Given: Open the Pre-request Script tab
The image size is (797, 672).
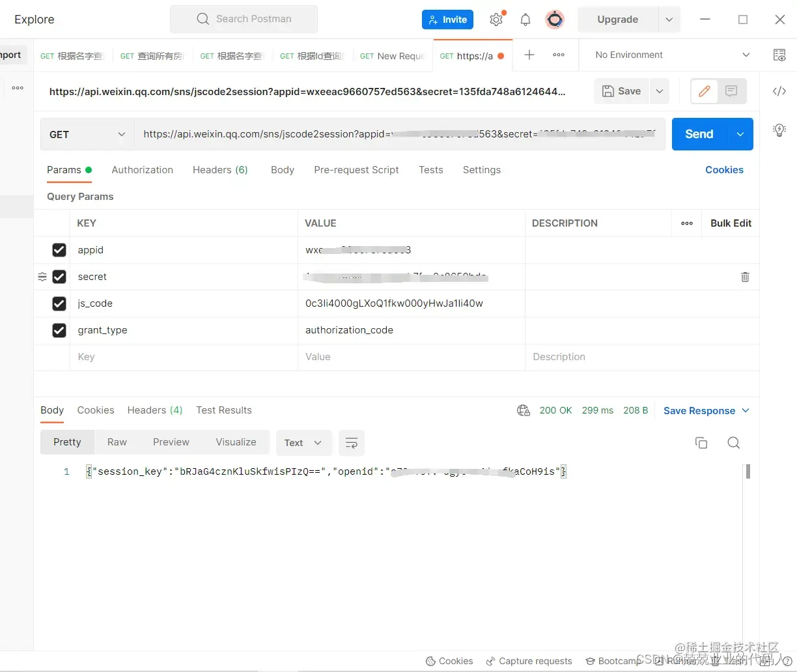Looking at the screenshot, I should tap(356, 170).
